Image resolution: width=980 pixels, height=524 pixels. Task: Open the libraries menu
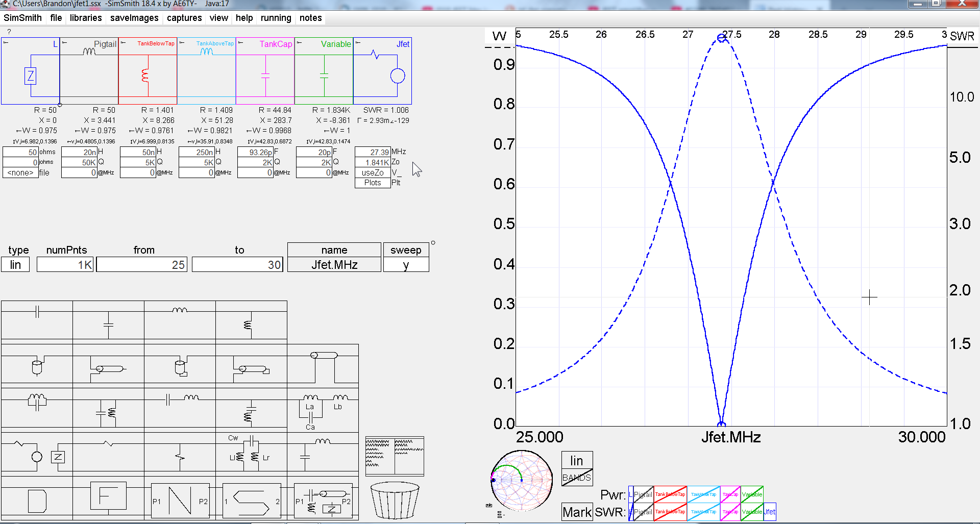[85, 18]
